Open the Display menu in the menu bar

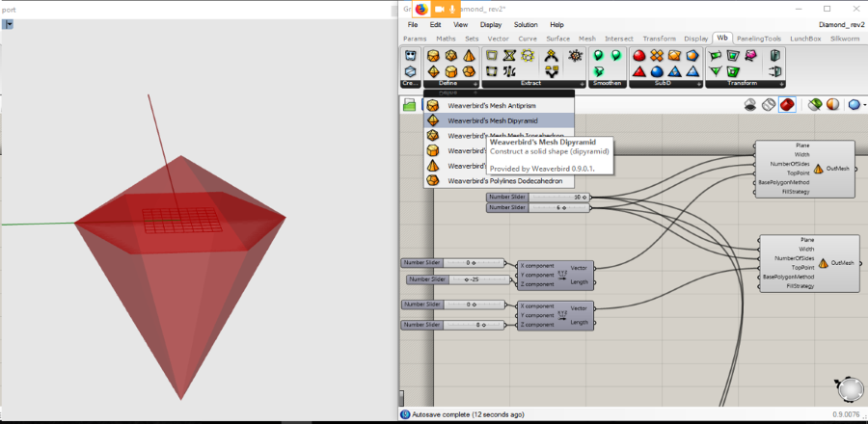pyautogui.click(x=491, y=25)
